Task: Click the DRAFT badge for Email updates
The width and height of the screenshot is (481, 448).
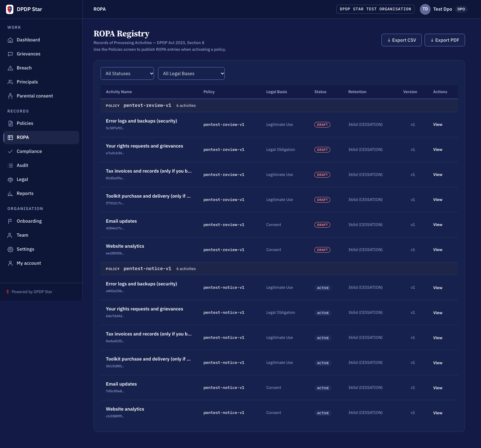Action: pos(322,225)
